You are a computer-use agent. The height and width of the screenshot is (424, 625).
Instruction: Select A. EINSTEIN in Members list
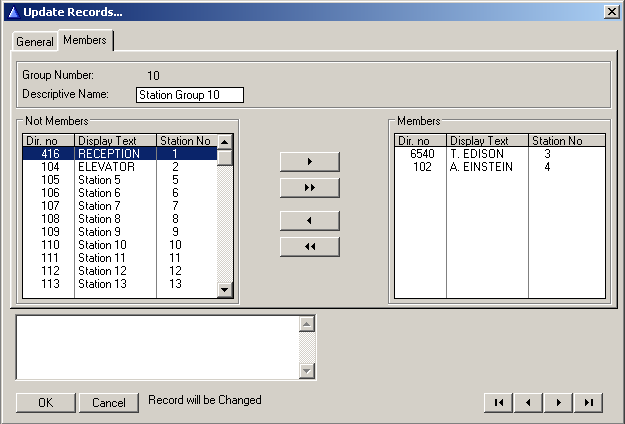(x=481, y=167)
